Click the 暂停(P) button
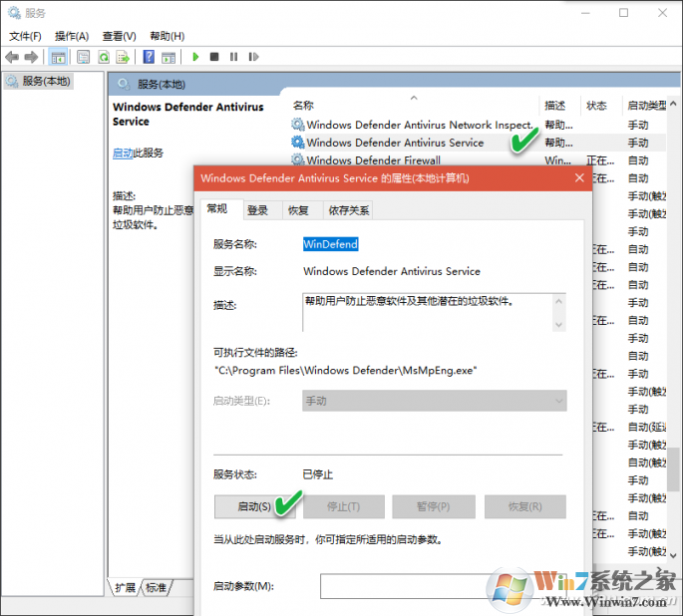683x616 pixels. [x=434, y=506]
